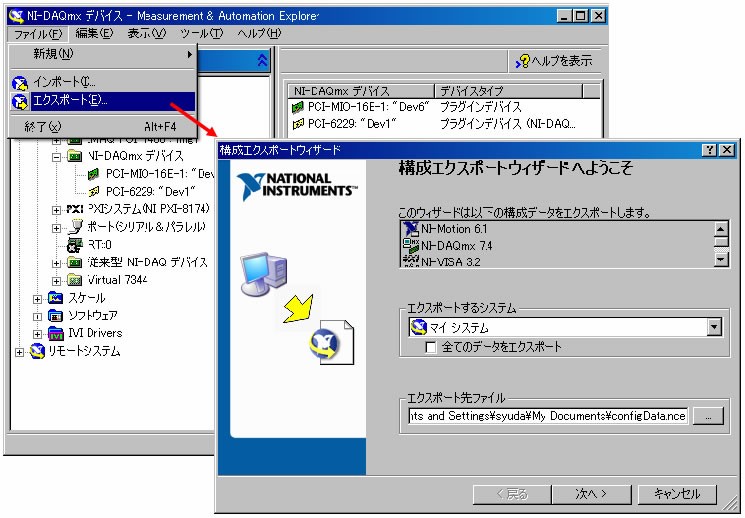Click the serial and parallel ports icon
Viewport: 745px width, 518px height.
pos(75,227)
